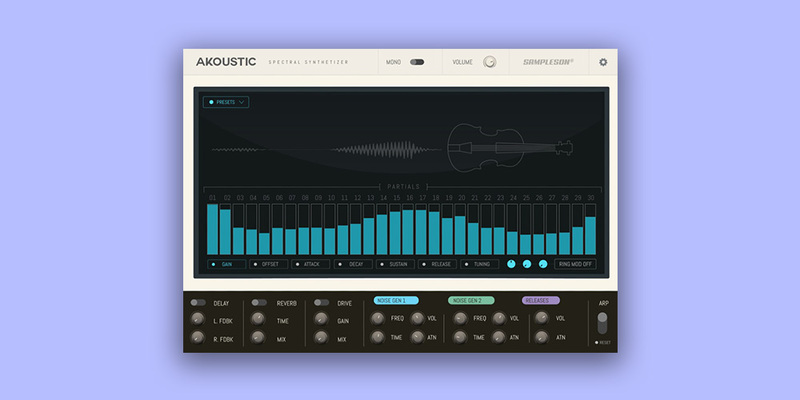
Task: Click the drive MIX knob
Action: coord(321,337)
